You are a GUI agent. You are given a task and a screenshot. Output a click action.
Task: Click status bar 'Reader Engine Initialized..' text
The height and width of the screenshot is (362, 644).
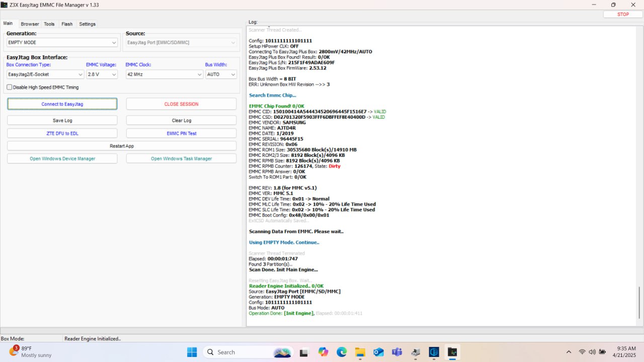[x=93, y=339]
